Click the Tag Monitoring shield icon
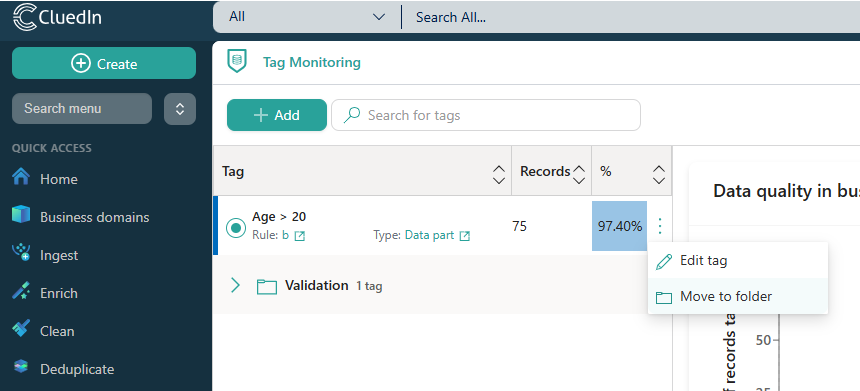 [237, 61]
